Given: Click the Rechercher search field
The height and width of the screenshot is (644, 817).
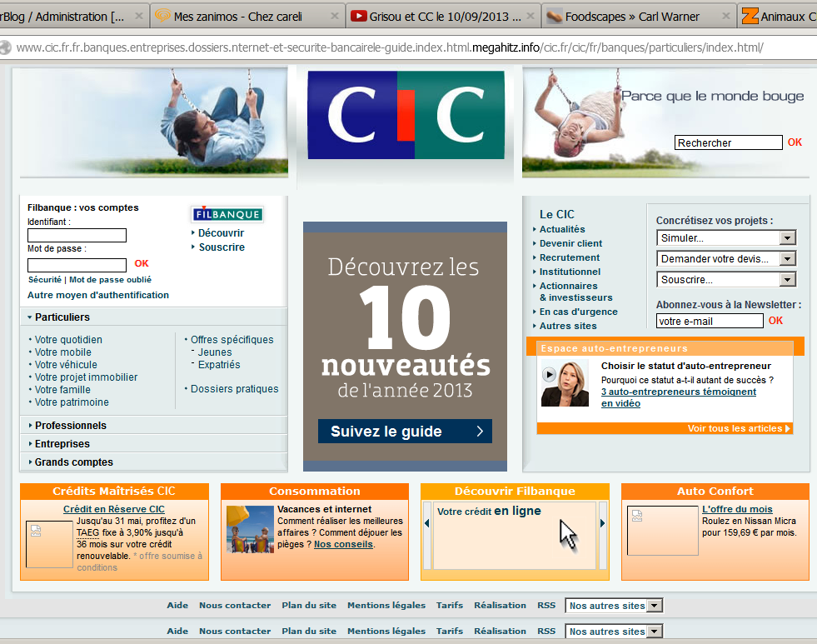Looking at the screenshot, I should 729,142.
